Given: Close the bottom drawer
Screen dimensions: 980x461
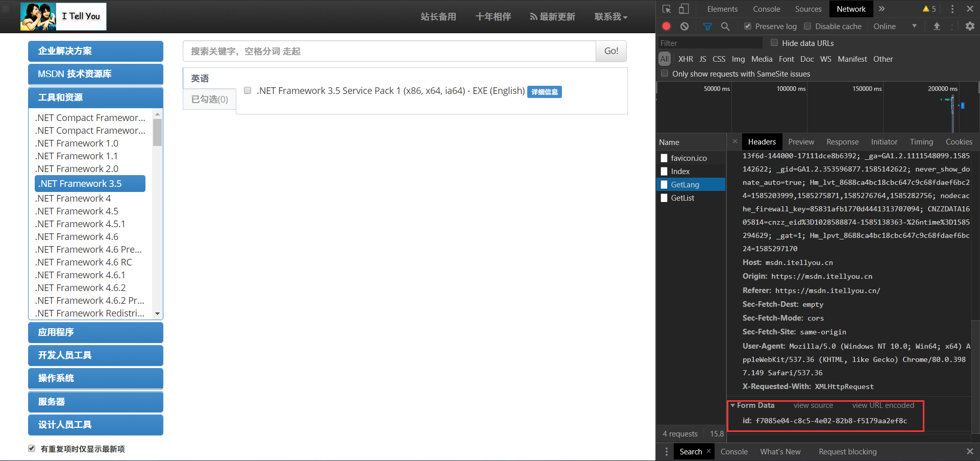Looking at the screenshot, I should coord(970,451).
